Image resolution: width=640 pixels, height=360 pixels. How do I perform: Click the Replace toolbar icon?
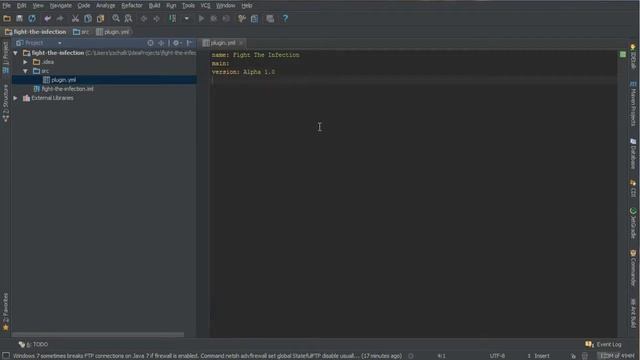pyautogui.click(x=128, y=18)
